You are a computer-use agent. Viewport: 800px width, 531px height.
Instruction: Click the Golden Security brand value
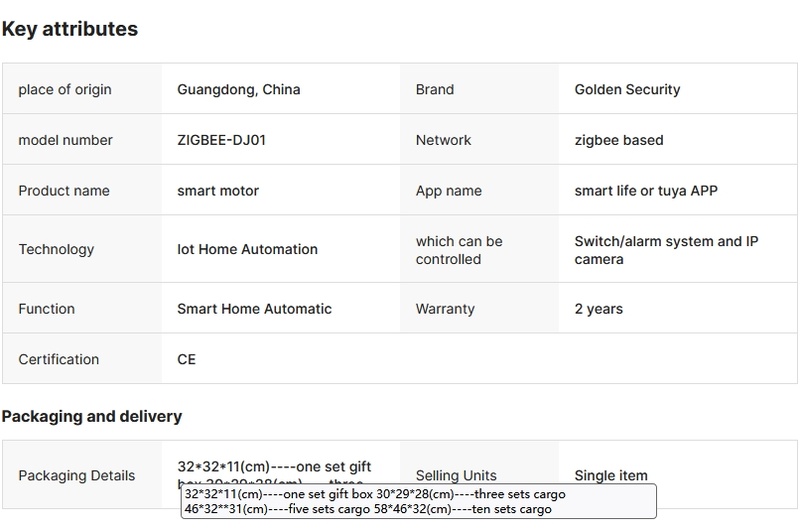pyautogui.click(x=627, y=90)
